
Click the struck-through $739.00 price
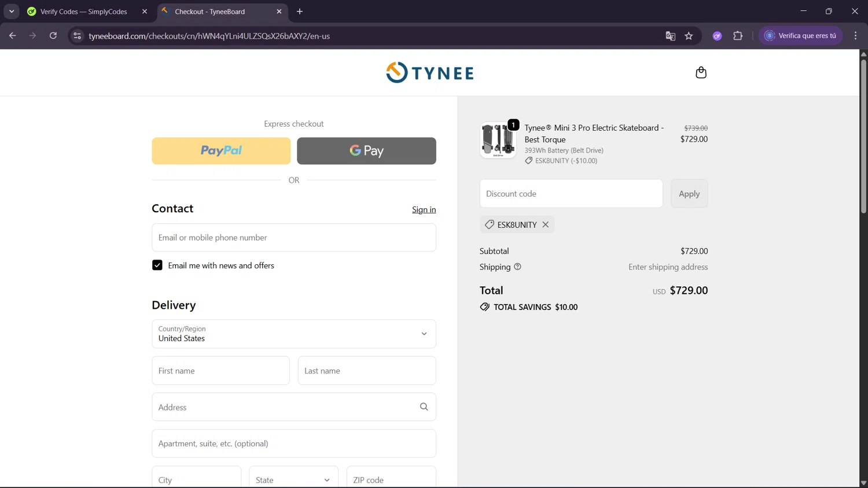[x=696, y=128]
